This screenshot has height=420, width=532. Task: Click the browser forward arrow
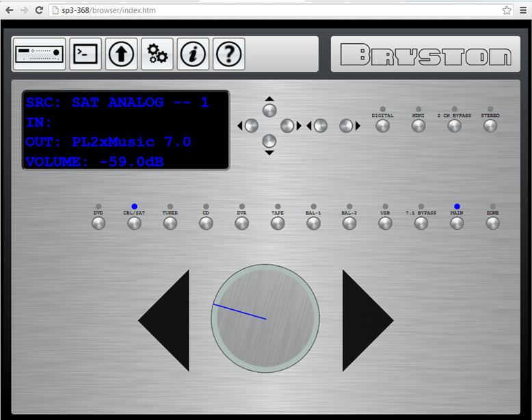coord(24,10)
